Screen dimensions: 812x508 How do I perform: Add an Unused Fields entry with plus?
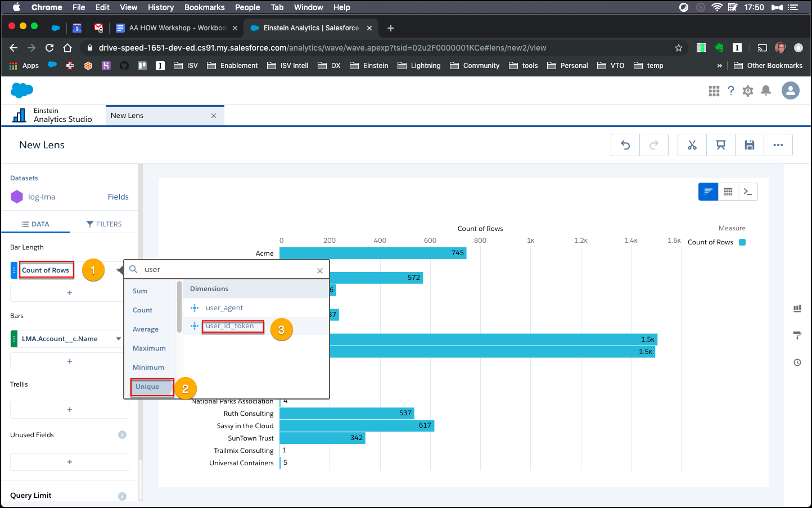click(x=70, y=462)
